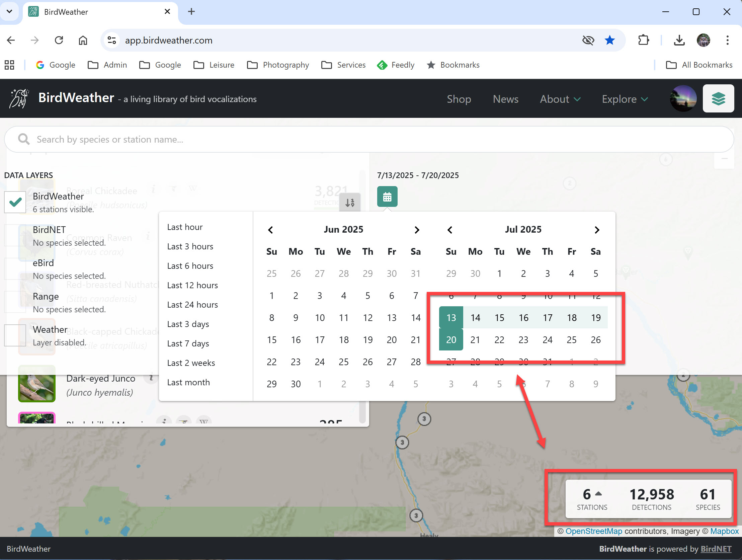Open the browser extensions puzzle icon
Viewport: 742px width, 560px height.
[x=643, y=40]
